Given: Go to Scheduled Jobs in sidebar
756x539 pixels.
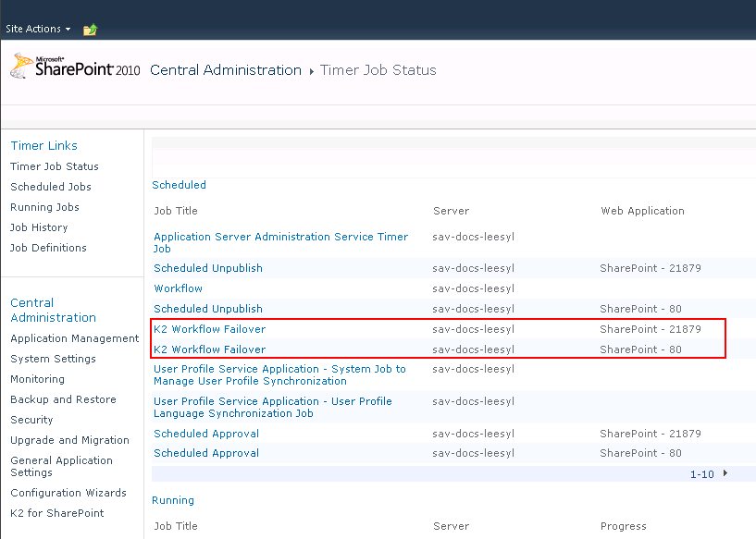Looking at the screenshot, I should 51,187.
